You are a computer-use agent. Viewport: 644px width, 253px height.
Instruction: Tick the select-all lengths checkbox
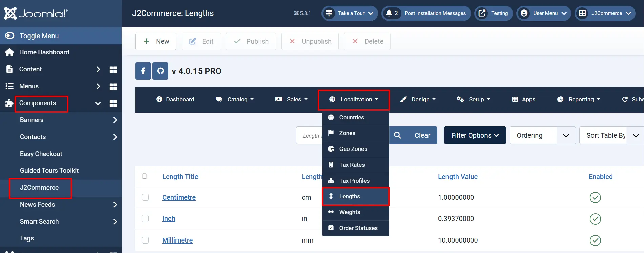click(x=145, y=176)
